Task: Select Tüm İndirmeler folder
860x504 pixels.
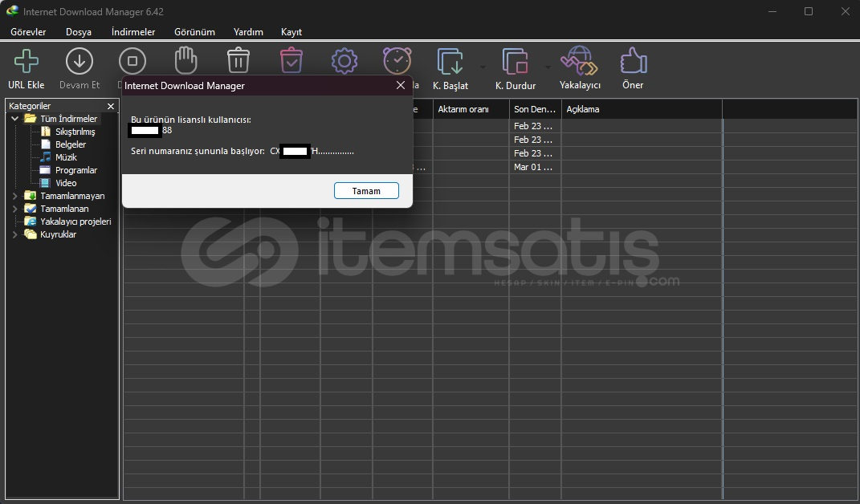Action: pyautogui.click(x=68, y=119)
